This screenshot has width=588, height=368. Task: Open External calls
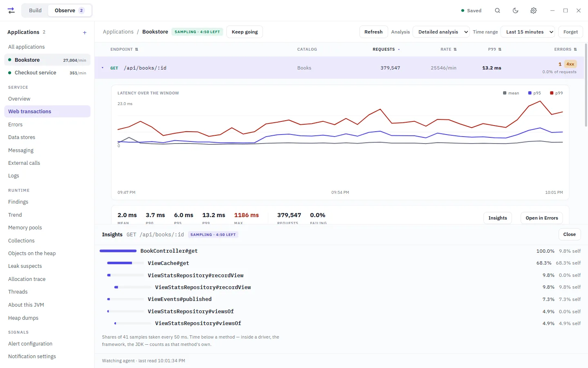[47, 163]
